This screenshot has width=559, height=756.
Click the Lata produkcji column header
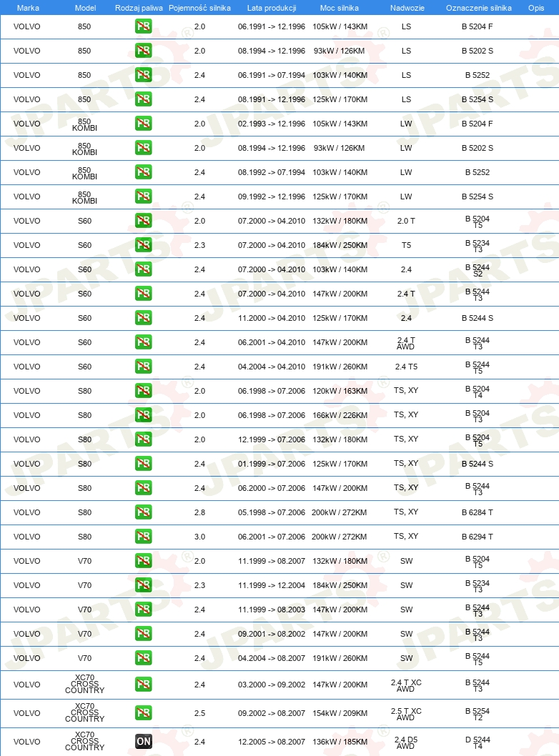pos(272,8)
